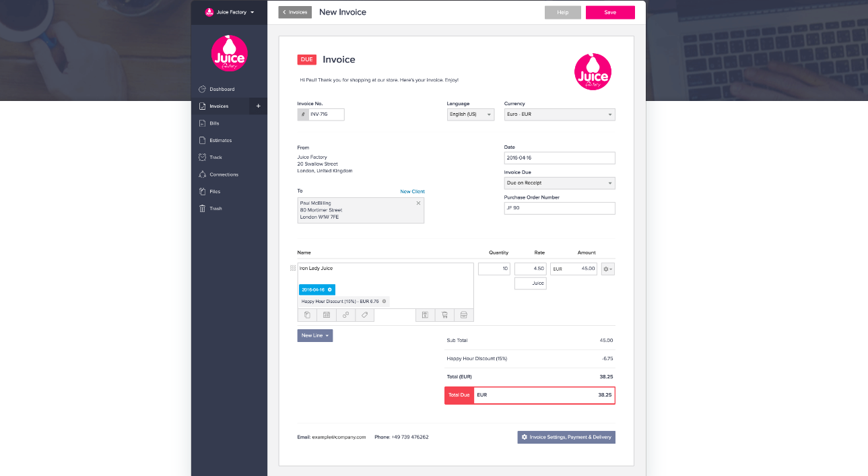The image size is (868, 476).
Task: Add a New Client to the invoice
Action: (412, 191)
